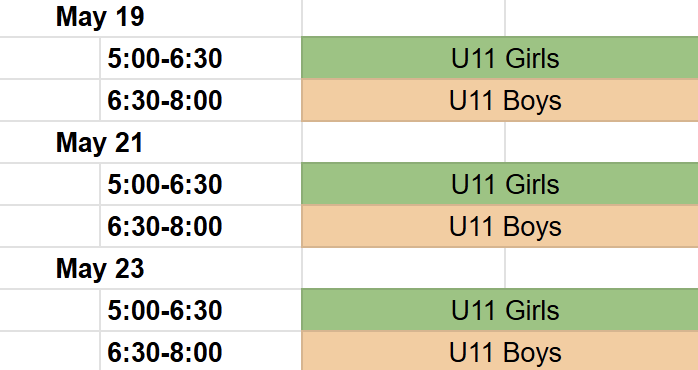Click the 6:30-8:00 time cell under May 19

[201, 100]
